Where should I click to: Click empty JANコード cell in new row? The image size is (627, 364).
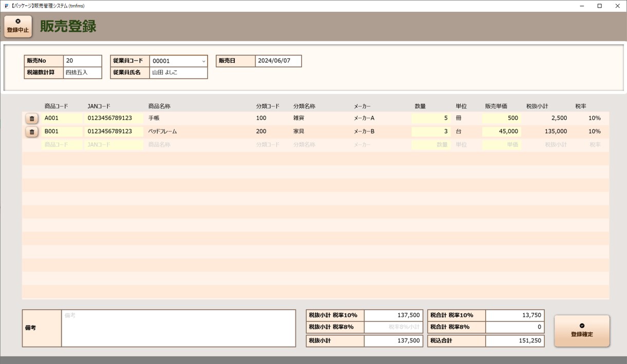(x=114, y=145)
